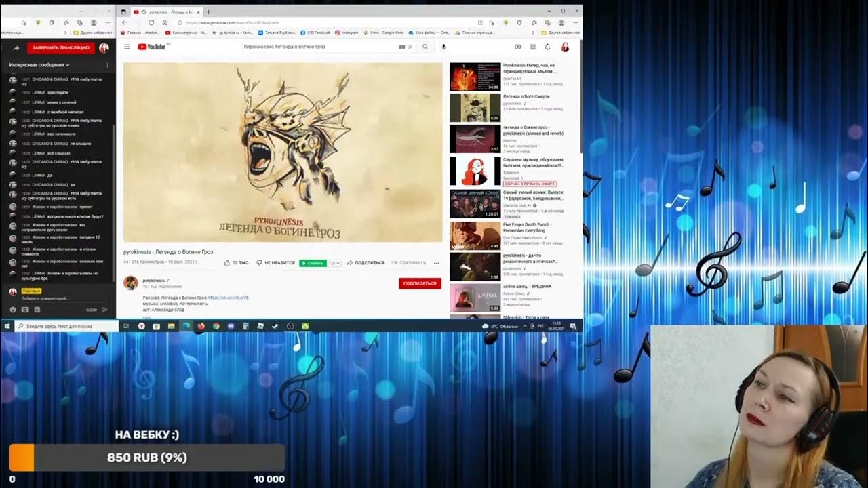Viewport: 868px width, 488px height.
Task: Open Chrome from the taskbar
Action: (x=216, y=326)
